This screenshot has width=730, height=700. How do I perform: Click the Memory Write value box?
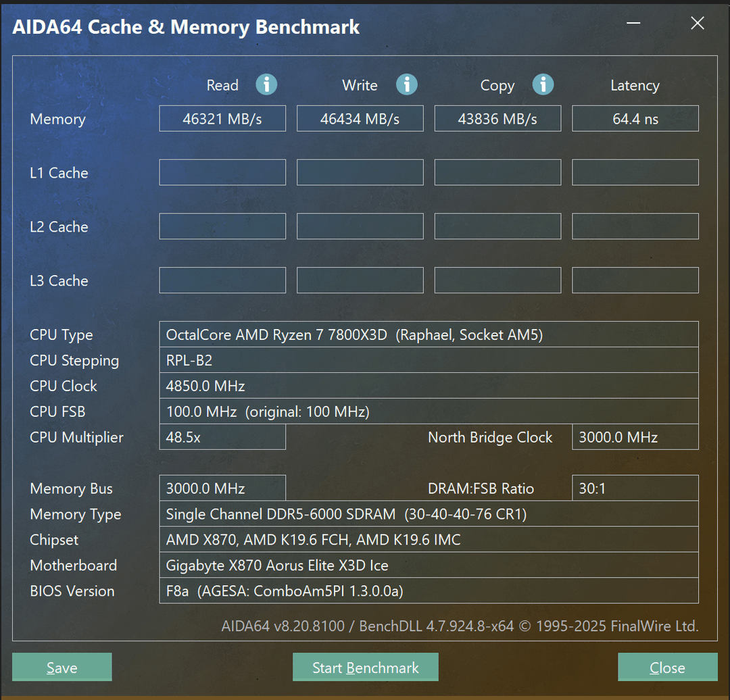click(x=360, y=119)
